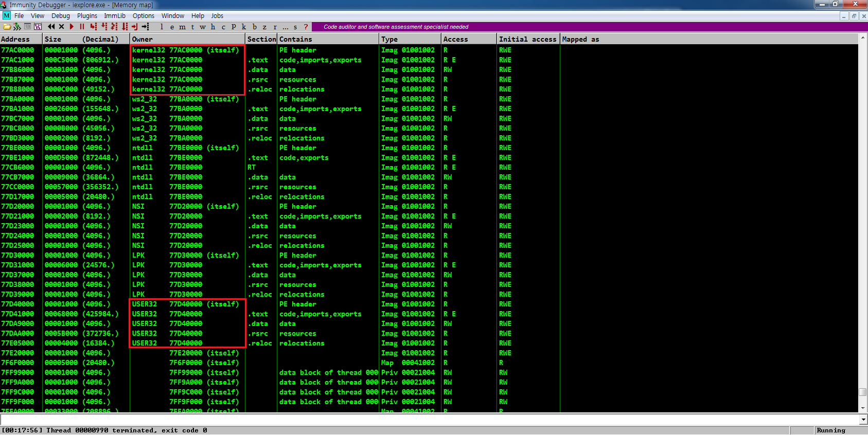Sort by the Owner column header
The height and width of the screenshot is (435, 868).
pos(188,39)
